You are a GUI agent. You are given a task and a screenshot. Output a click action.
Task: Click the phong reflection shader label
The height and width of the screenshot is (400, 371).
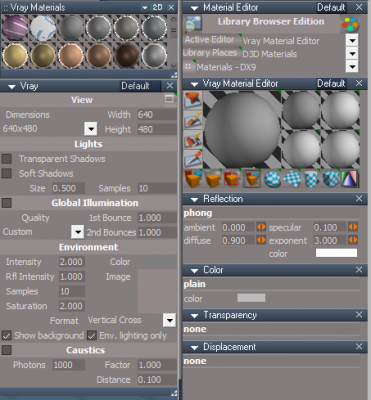[x=198, y=213]
